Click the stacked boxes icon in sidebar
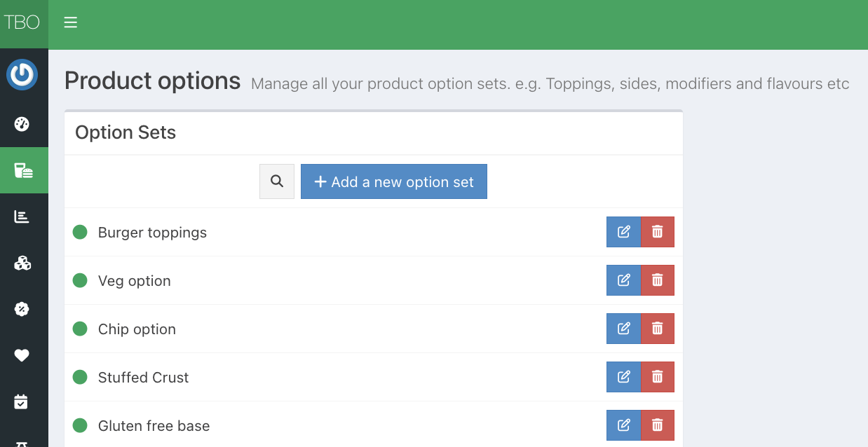This screenshot has width=868, height=447. point(22,263)
